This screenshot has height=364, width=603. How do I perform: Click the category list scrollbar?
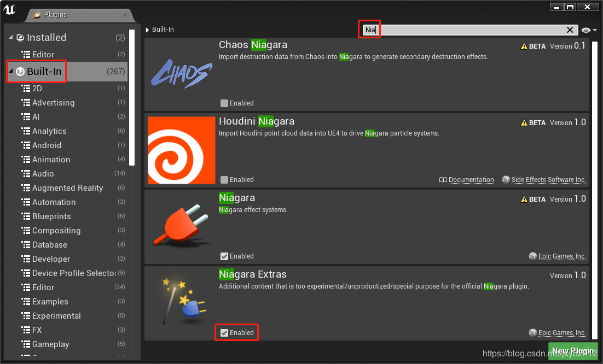(132, 97)
